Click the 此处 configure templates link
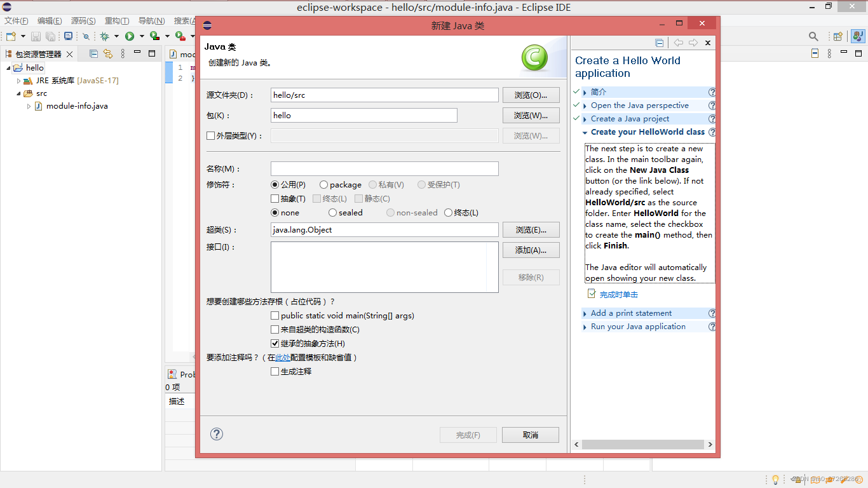868x488 pixels. tap(283, 358)
